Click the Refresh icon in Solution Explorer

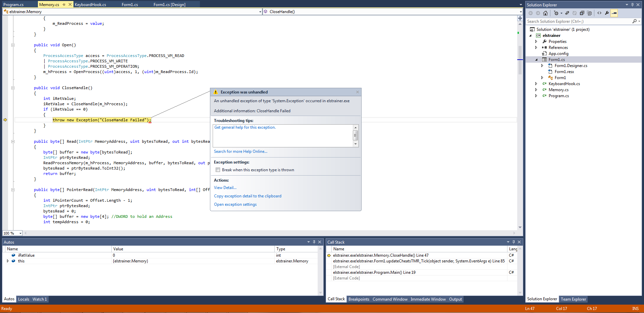[x=575, y=13]
